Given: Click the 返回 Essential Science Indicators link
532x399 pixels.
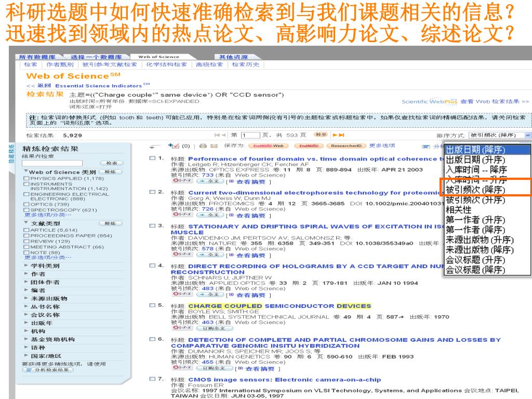Looking at the screenshot, I should pyautogui.click(x=88, y=86).
